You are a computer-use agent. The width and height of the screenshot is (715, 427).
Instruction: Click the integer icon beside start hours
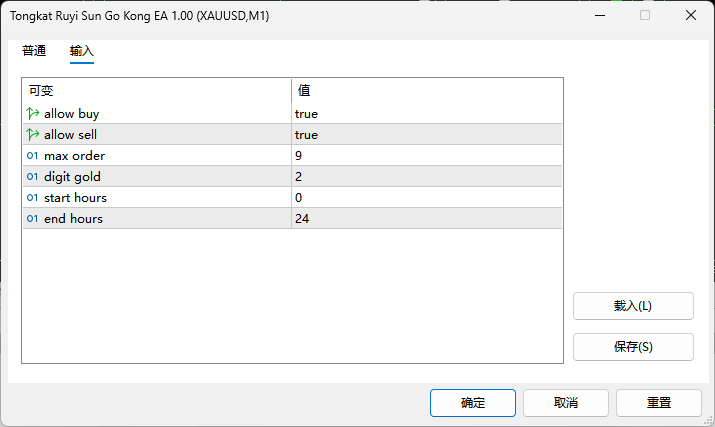point(32,198)
